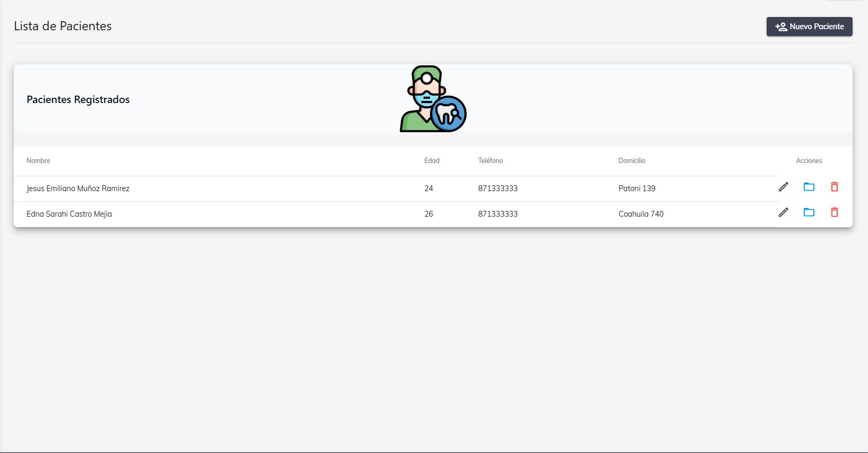Click the address Coahuila 740
Screen dimensions: 868x453
(641, 214)
